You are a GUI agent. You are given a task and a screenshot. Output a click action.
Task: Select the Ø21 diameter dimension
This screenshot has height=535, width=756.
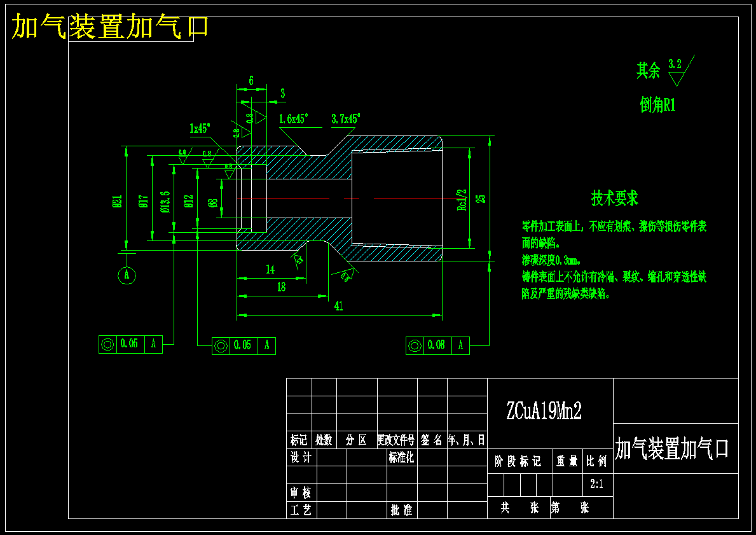tap(117, 201)
